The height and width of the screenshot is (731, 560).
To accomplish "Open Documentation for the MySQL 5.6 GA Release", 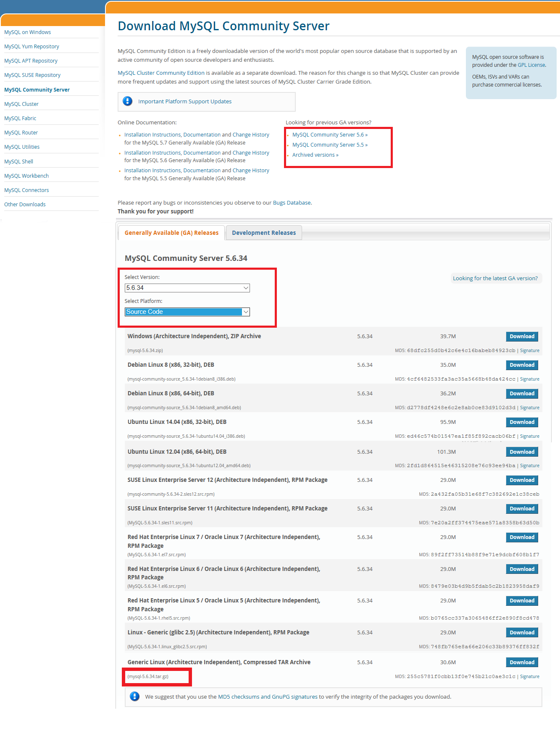I will (202, 153).
